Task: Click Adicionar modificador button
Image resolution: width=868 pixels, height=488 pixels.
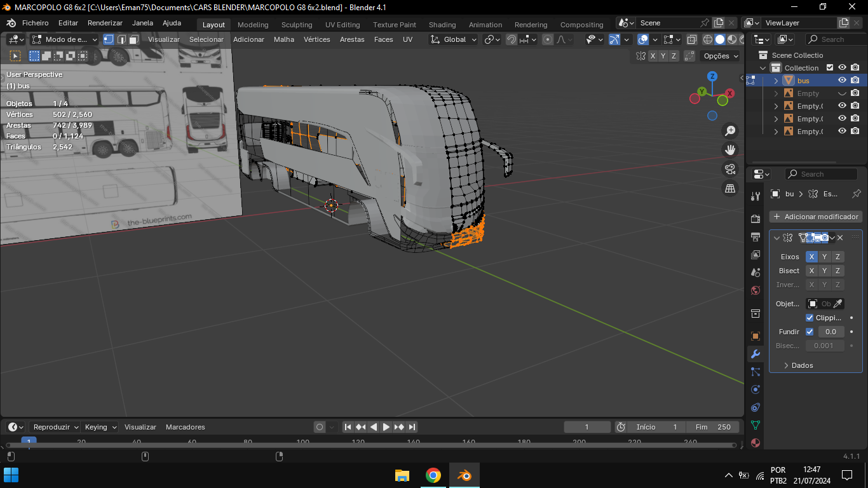Action: point(816,217)
